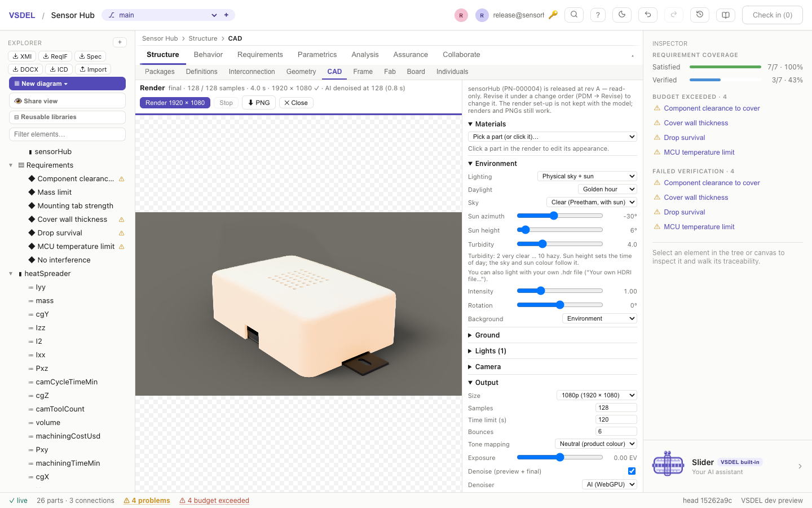Open the main branch dropdown
Screen dimensions: 812x508
coord(161,15)
